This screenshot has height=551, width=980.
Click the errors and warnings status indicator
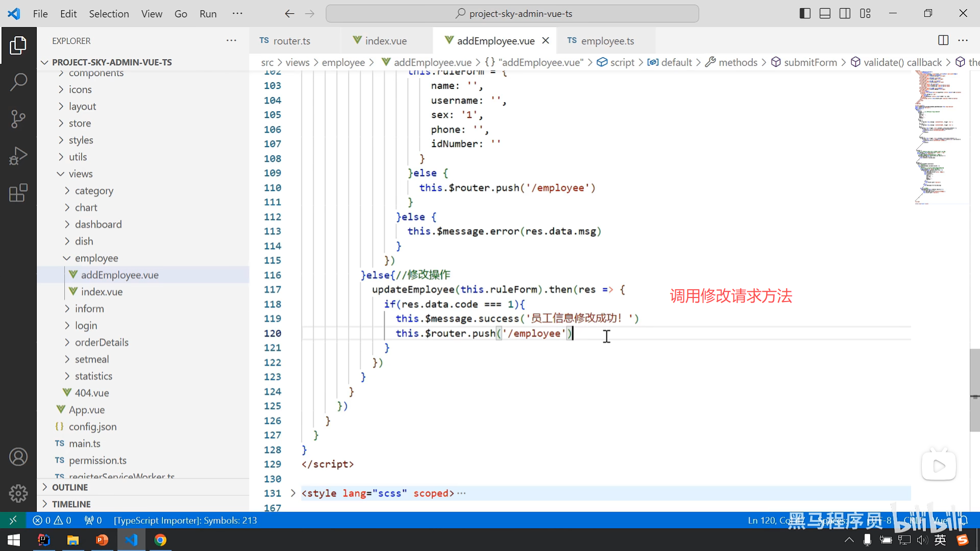(x=52, y=520)
